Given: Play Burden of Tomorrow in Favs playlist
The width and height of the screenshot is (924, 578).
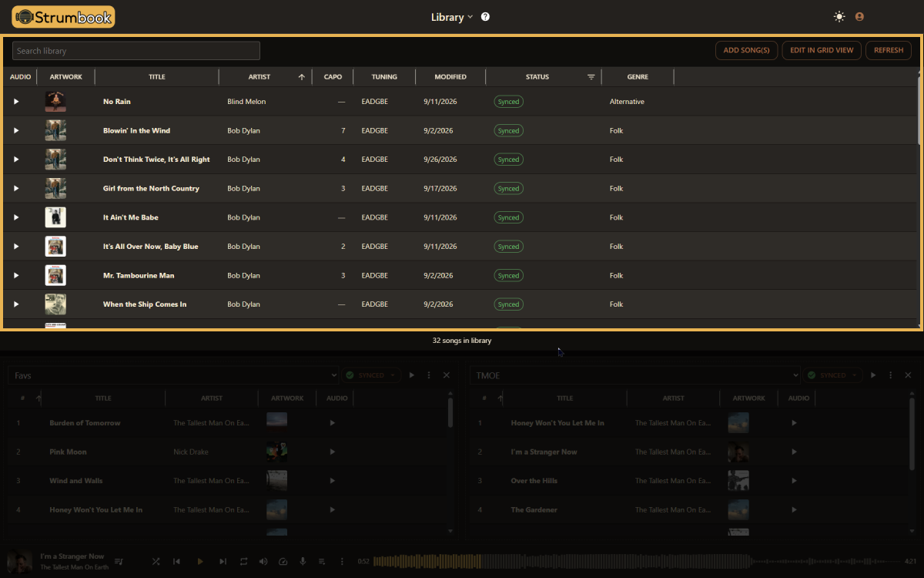Looking at the screenshot, I should point(333,423).
